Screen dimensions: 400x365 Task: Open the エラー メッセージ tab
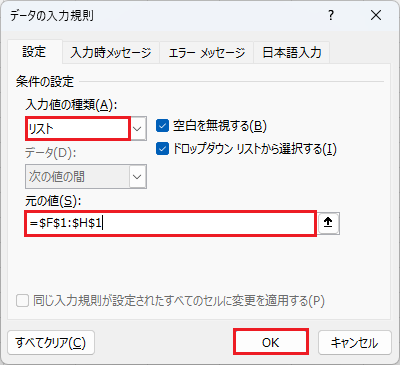[207, 53]
